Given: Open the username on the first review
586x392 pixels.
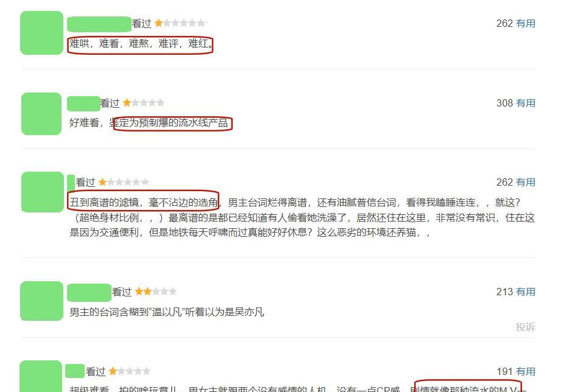Looking at the screenshot, I should coord(99,24).
